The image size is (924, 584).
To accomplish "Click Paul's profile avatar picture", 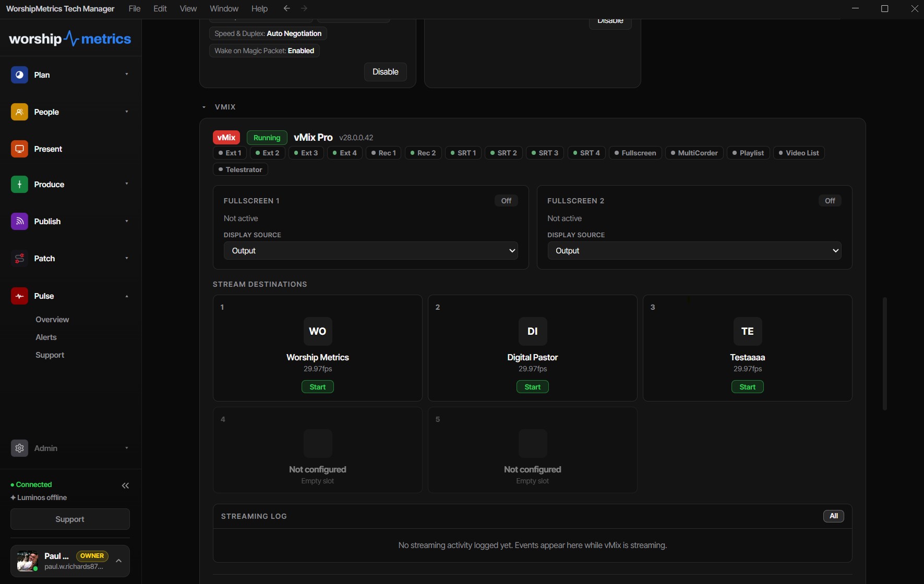I will point(27,561).
